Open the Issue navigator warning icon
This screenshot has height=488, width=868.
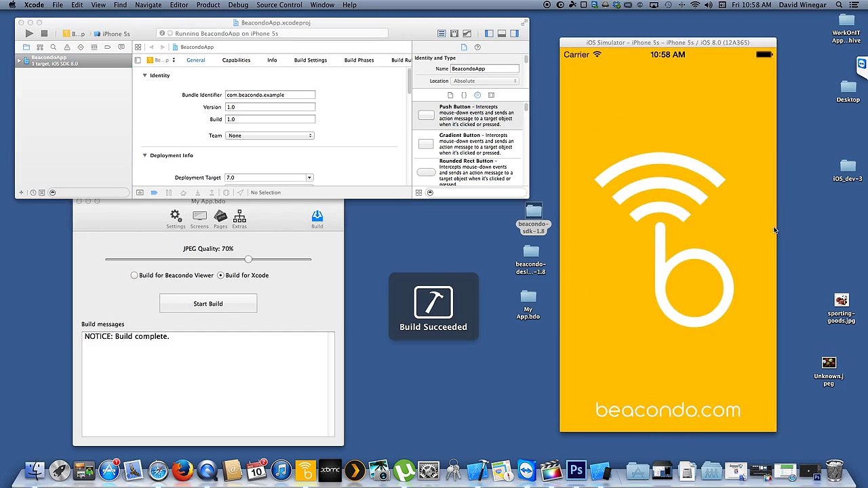tap(67, 47)
